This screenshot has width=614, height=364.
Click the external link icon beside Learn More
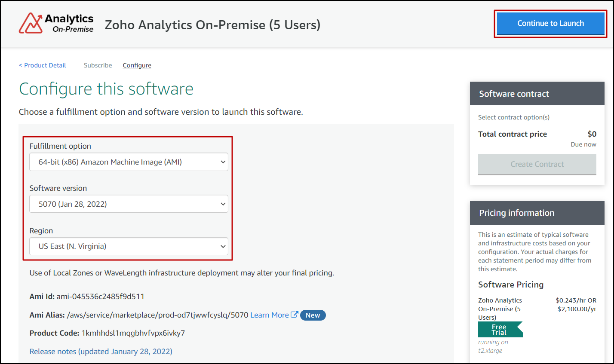pos(294,314)
